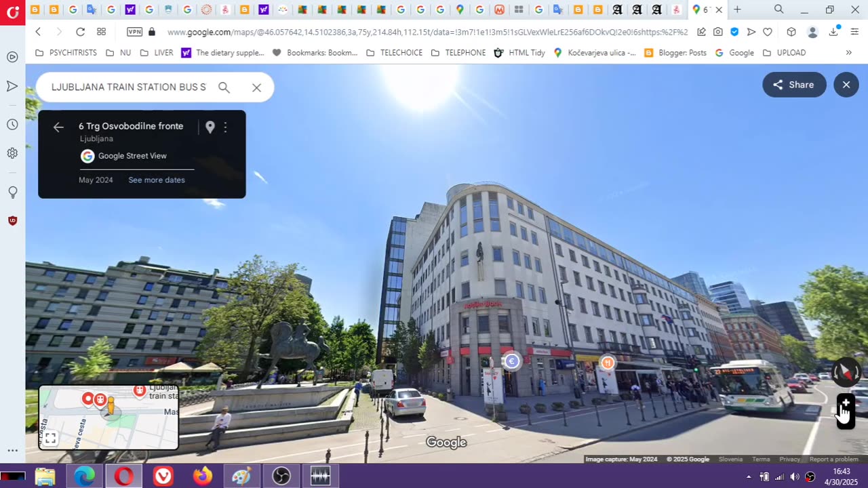The height and width of the screenshot is (488, 868).
Task: Click the orange restaurant marker on the street
Action: pos(608,363)
